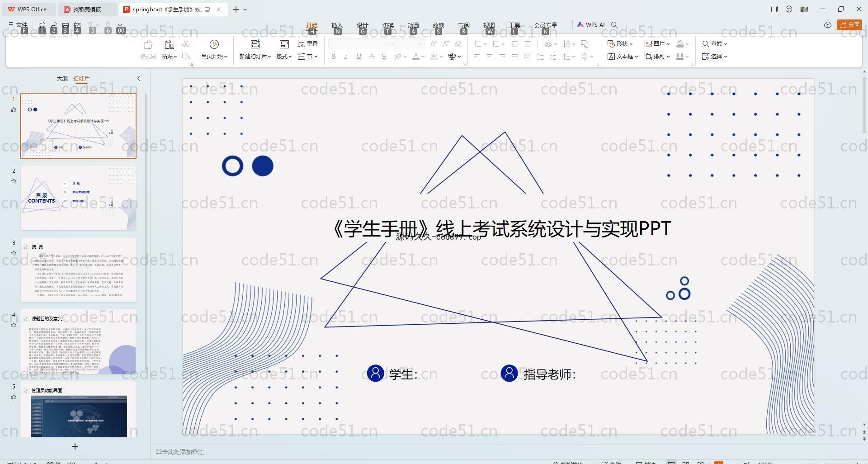Switch to the 切换 ribbon tab

387,25
